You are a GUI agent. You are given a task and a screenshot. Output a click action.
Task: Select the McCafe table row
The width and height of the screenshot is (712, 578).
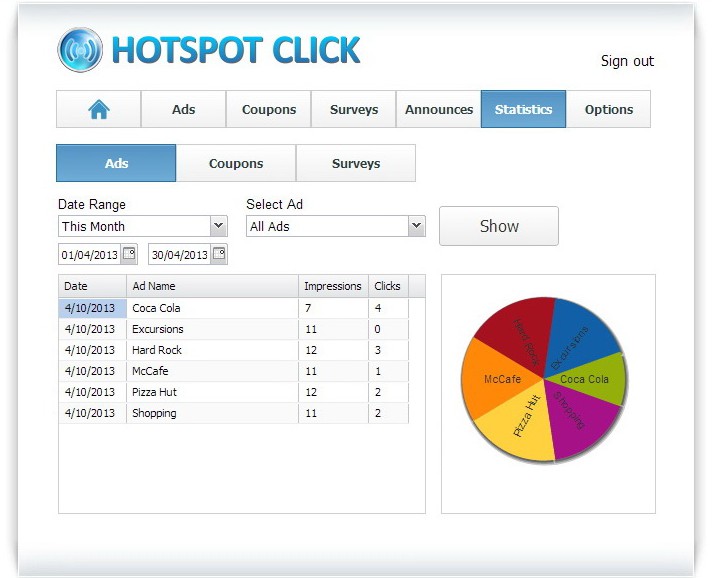coord(233,371)
